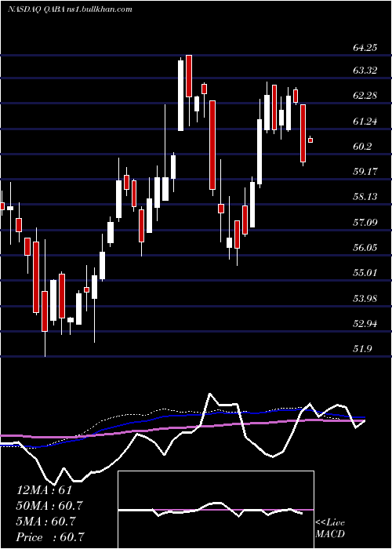Click the 52.94 price level label
The height and width of the screenshot is (549, 392).
[365, 323]
